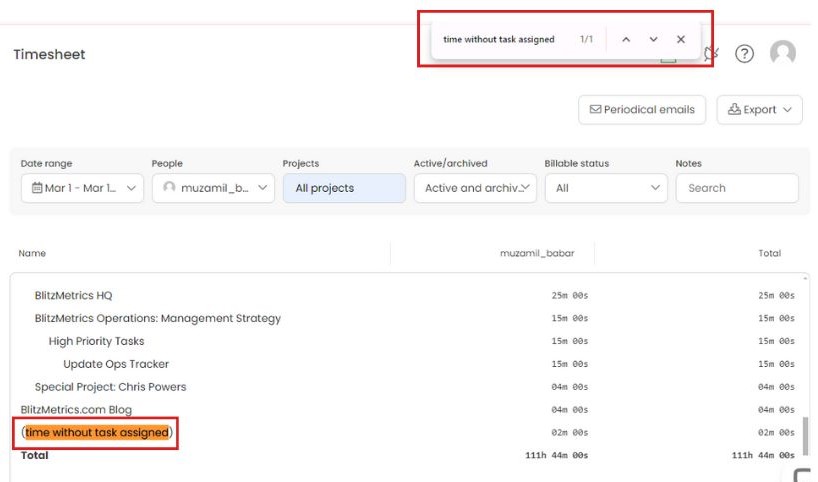Click the help question mark icon

click(x=744, y=54)
